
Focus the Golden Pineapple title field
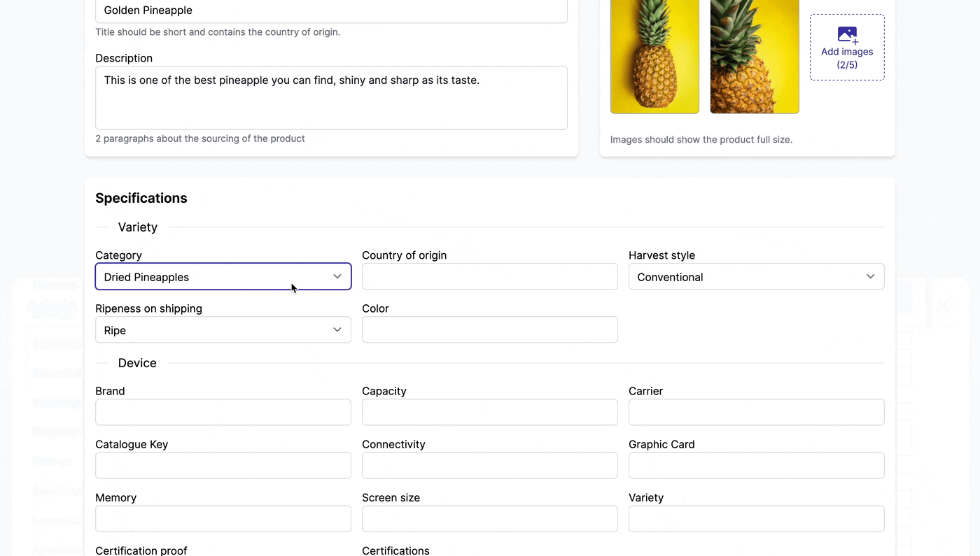(331, 10)
